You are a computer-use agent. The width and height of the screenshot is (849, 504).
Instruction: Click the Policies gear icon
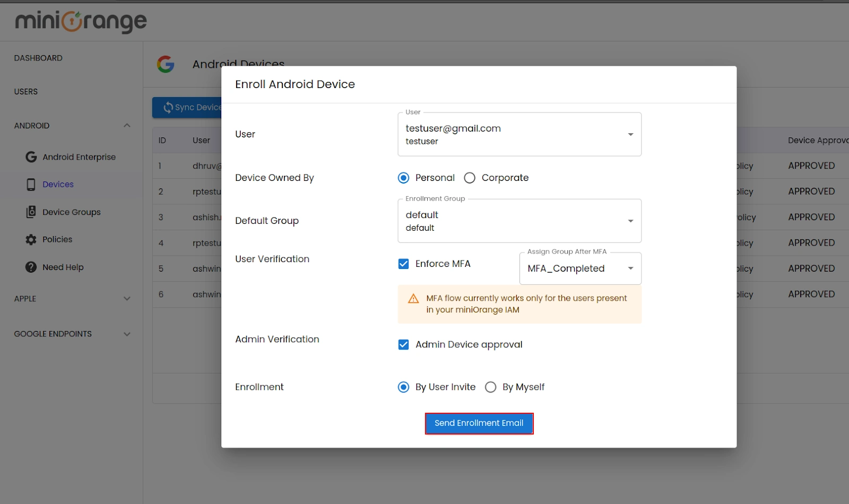[x=31, y=239]
